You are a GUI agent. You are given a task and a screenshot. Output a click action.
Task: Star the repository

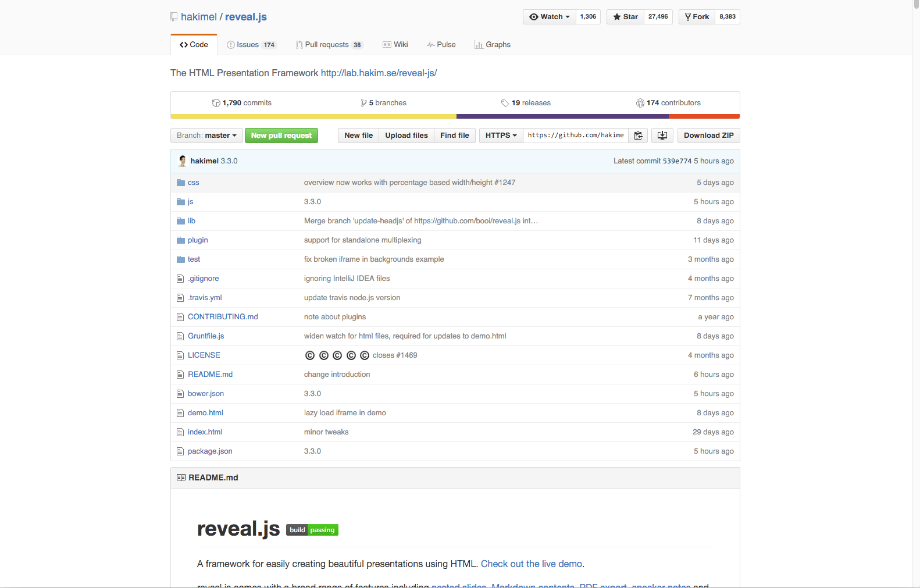[x=625, y=17]
